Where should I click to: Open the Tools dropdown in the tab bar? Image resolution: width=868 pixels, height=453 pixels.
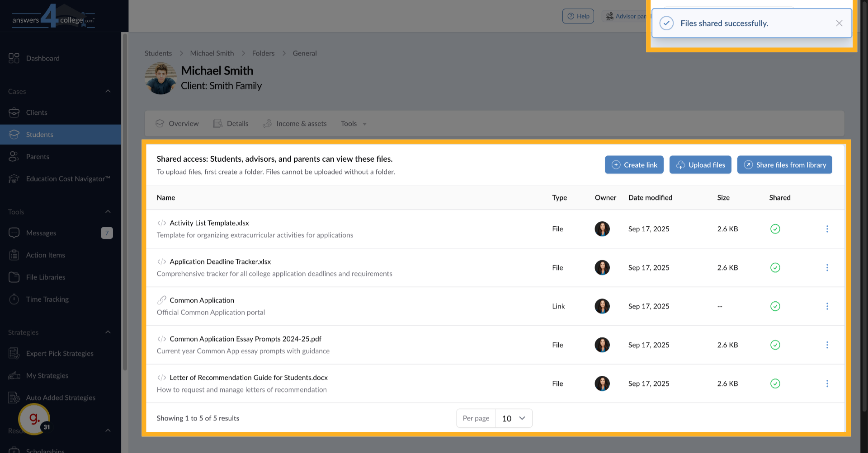[353, 123]
